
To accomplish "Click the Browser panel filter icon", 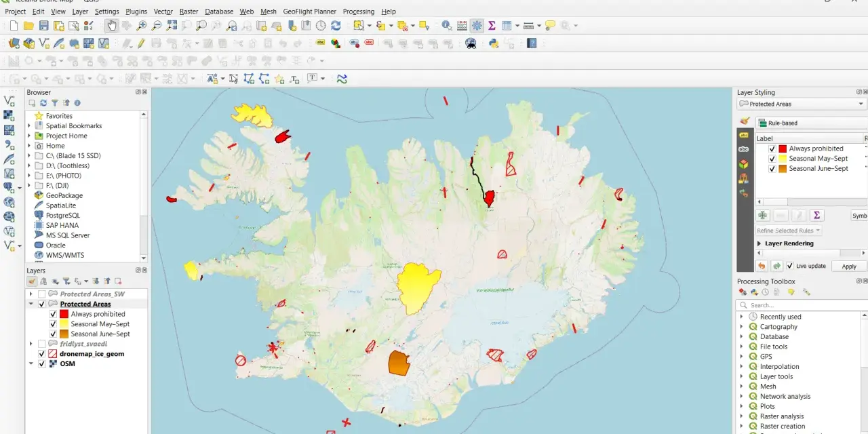I will pyautogui.click(x=55, y=103).
